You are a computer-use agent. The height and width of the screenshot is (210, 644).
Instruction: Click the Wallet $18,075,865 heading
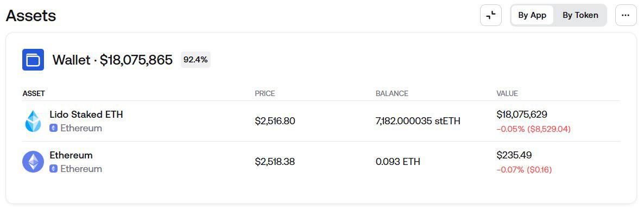(x=112, y=60)
